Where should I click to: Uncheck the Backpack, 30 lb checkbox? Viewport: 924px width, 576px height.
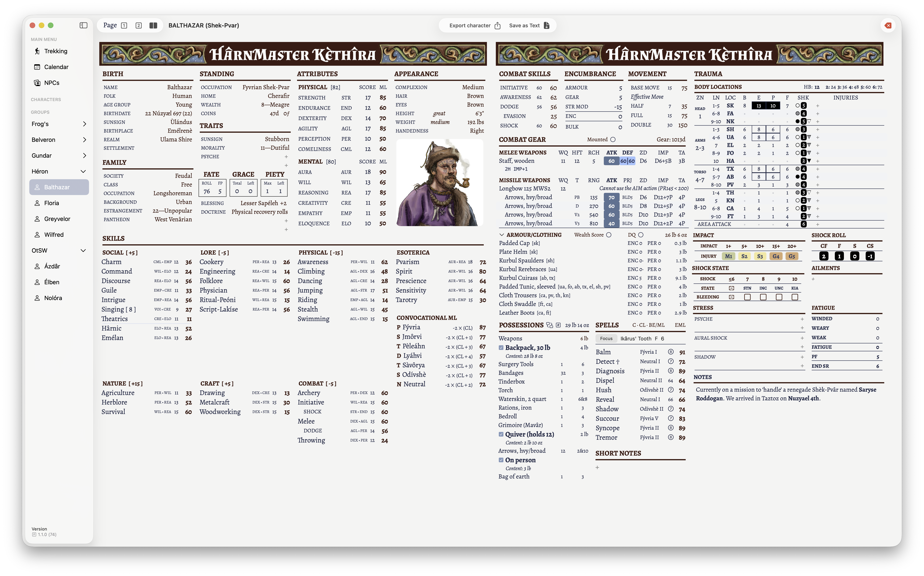[x=501, y=347]
